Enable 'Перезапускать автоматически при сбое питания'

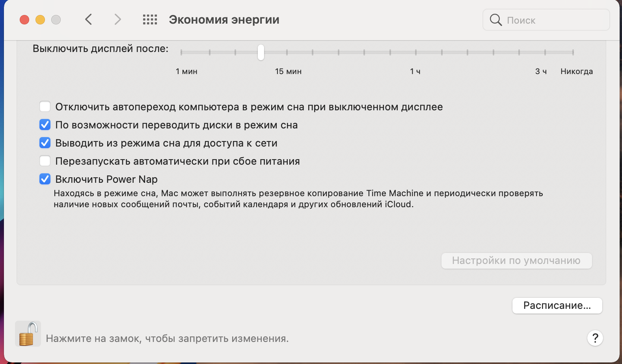[x=45, y=161]
